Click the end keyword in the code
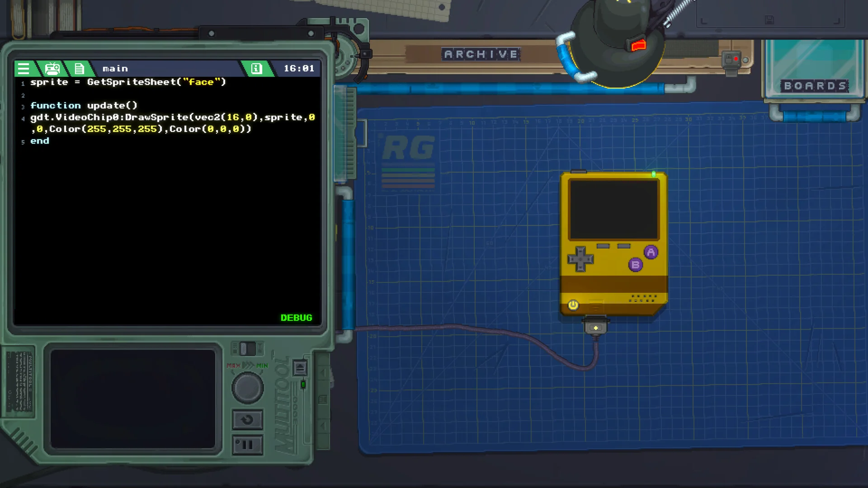Screen dimensions: 868x488 pos(40,141)
